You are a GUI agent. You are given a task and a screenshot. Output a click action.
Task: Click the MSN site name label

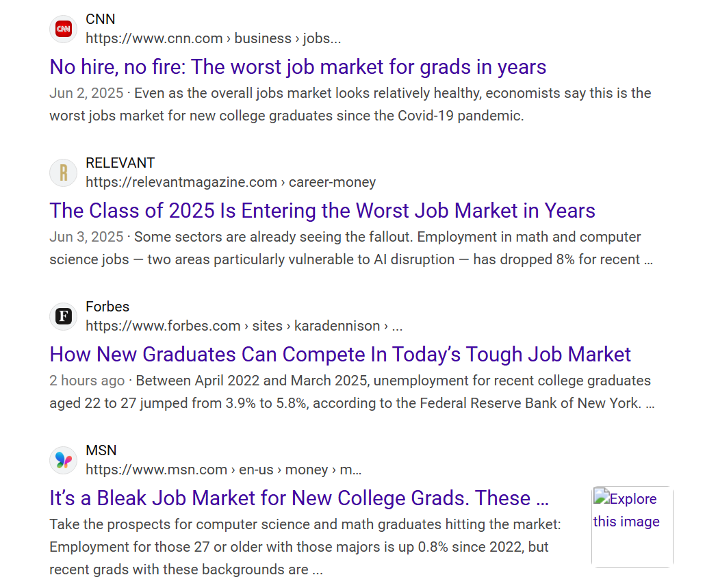[x=101, y=450]
